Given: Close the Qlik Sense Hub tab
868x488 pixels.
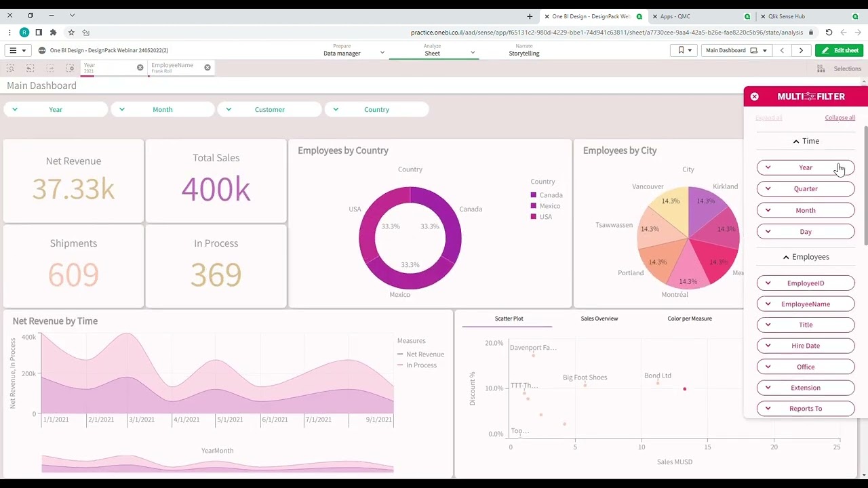Looking at the screenshot, I should [x=762, y=16].
